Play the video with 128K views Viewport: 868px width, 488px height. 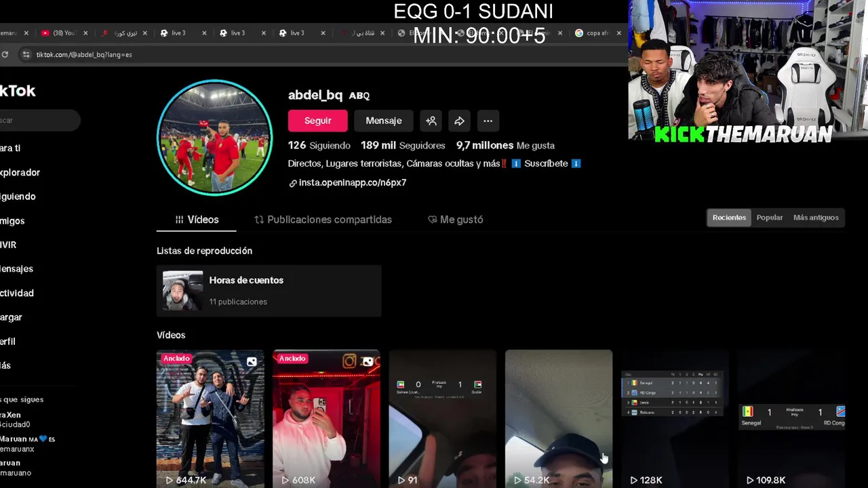pos(675,419)
